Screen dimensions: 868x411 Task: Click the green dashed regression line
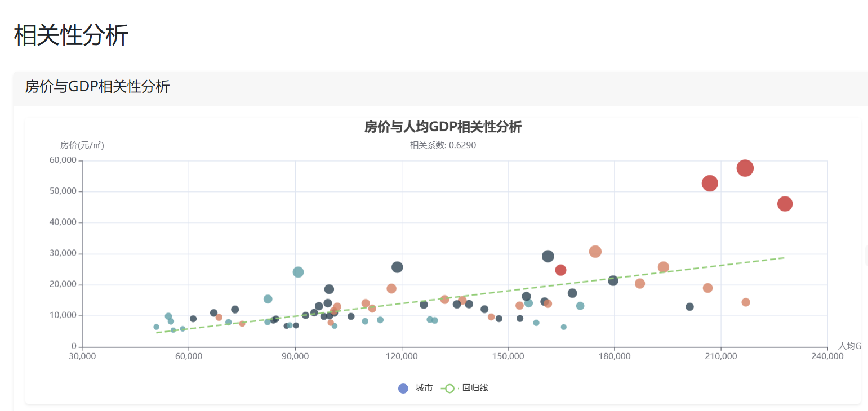[470, 295]
